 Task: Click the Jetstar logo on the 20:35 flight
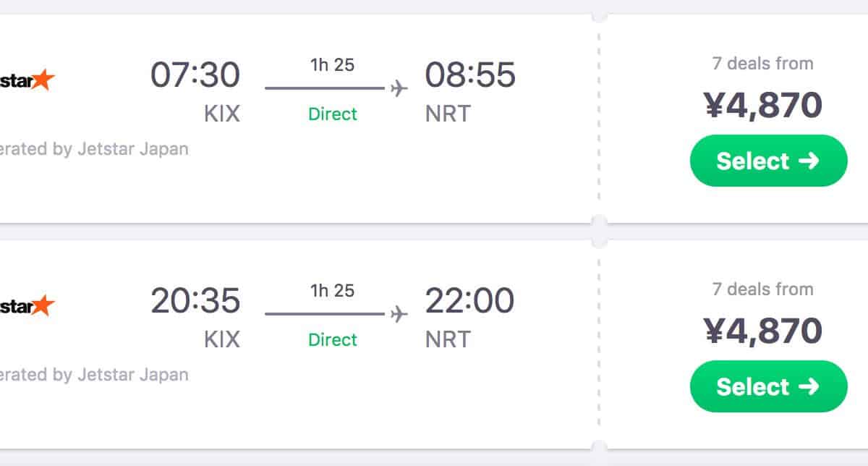29,305
